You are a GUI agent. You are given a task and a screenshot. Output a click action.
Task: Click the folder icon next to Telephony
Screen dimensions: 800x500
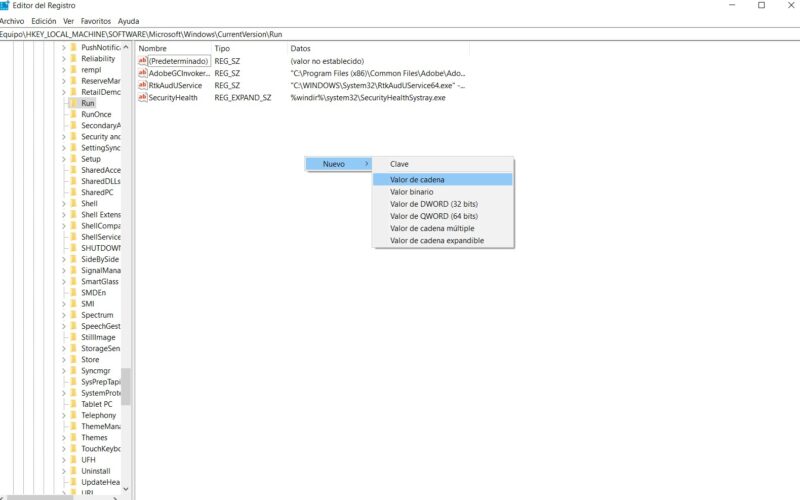73,415
